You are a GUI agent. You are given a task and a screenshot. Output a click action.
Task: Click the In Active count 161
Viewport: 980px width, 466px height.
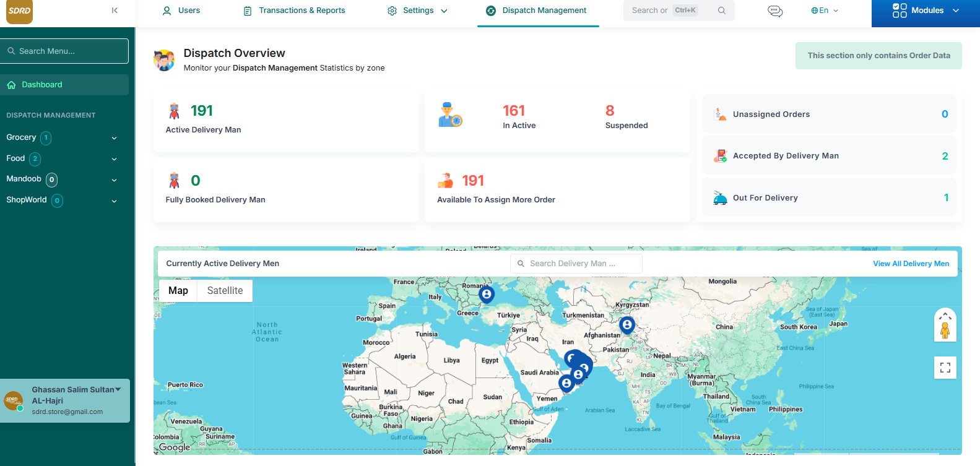point(514,111)
